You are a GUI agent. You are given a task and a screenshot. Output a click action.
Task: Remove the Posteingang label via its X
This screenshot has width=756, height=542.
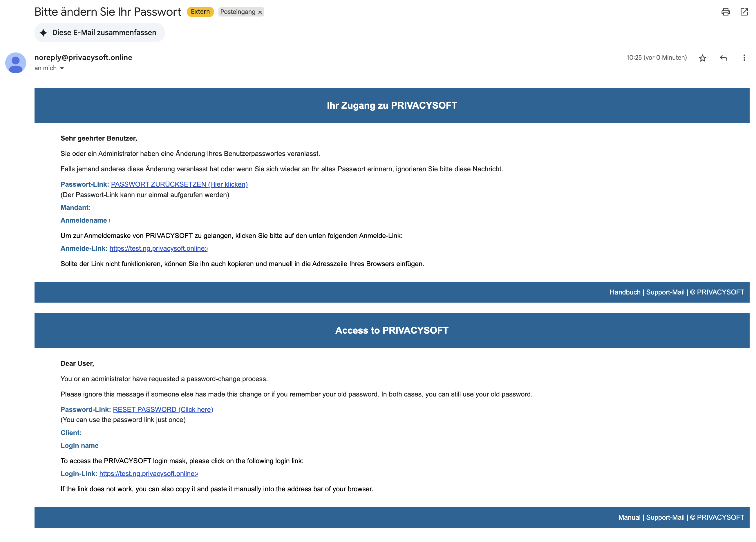260,12
